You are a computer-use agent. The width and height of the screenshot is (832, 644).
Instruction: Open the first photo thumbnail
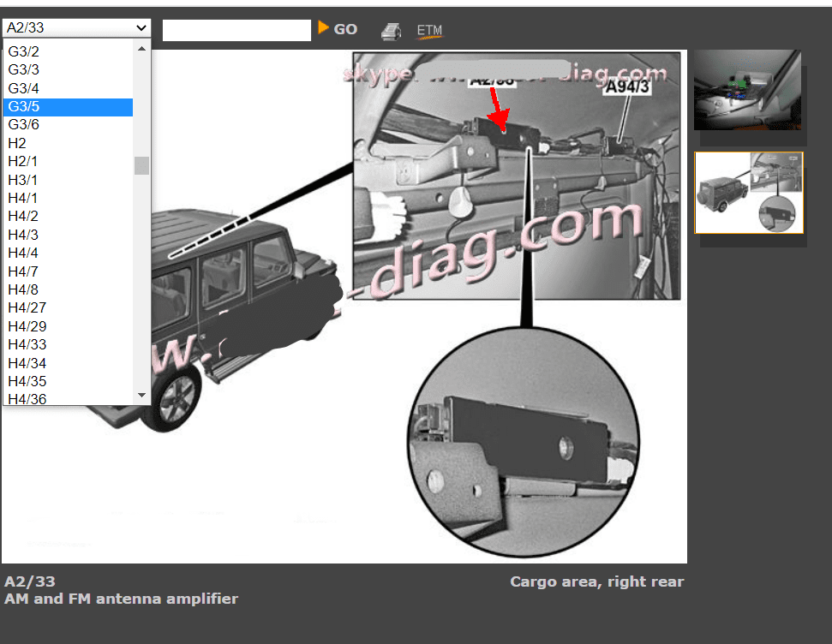(747, 90)
